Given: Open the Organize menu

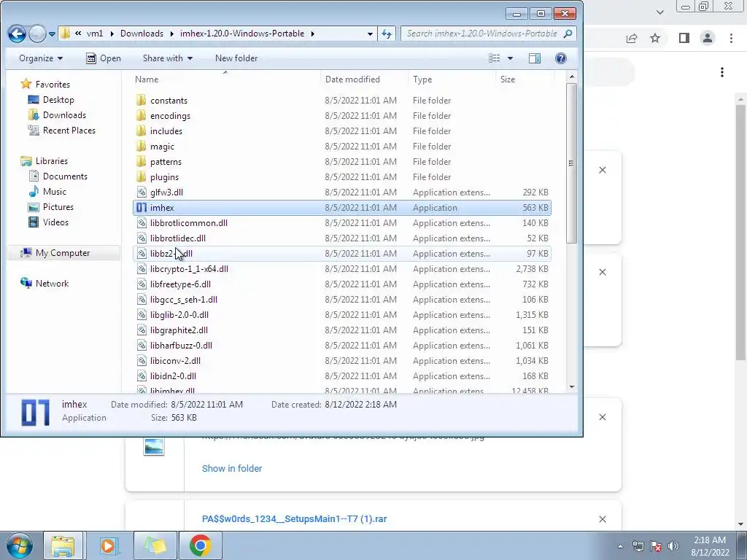Looking at the screenshot, I should click(x=41, y=58).
